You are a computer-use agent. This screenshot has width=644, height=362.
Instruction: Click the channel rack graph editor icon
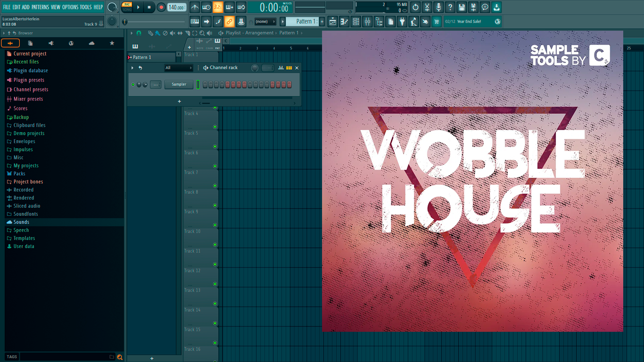[x=281, y=68]
